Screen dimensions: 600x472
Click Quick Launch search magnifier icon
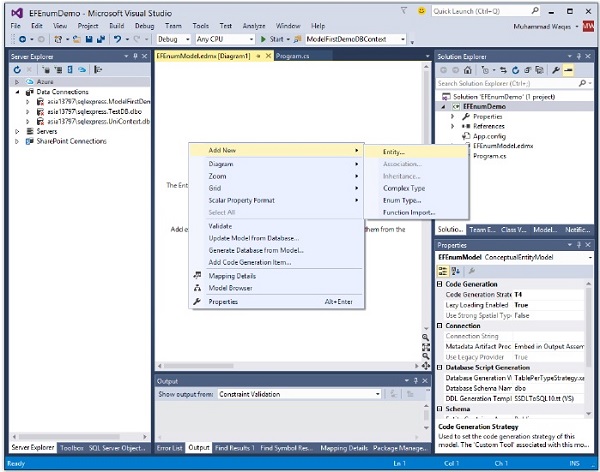pyautogui.click(x=535, y=11)
